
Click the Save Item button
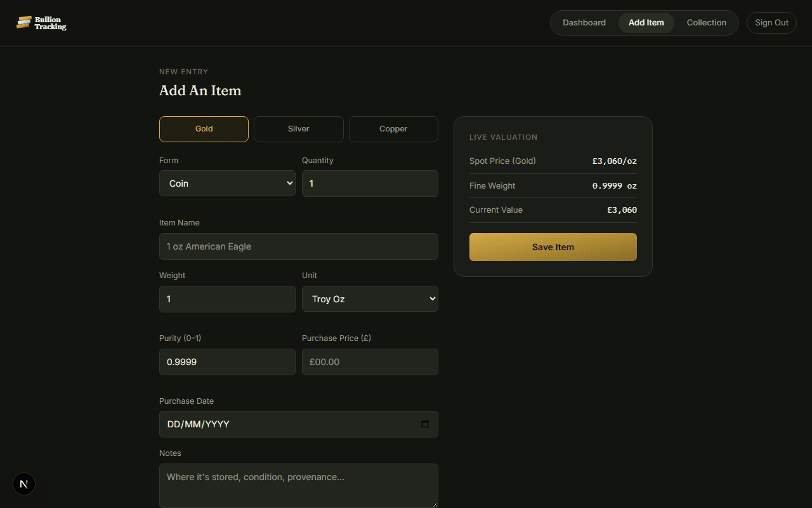click(x=553, y=247)
